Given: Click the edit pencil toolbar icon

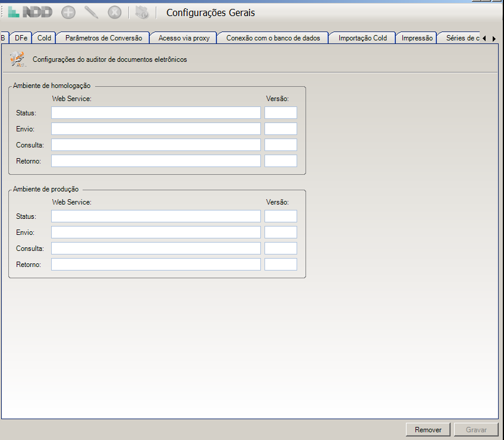Looking at the screenshot, I should 91,12.
